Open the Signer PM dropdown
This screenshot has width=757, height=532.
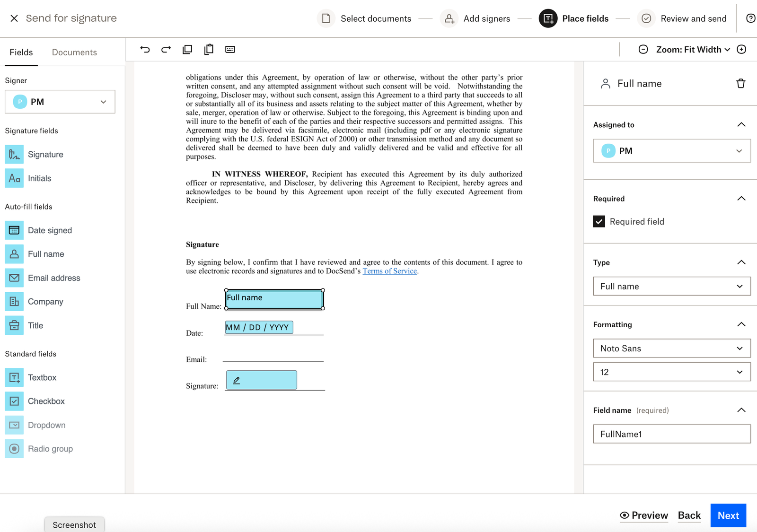pyautogui.click(x=60, y=102)
